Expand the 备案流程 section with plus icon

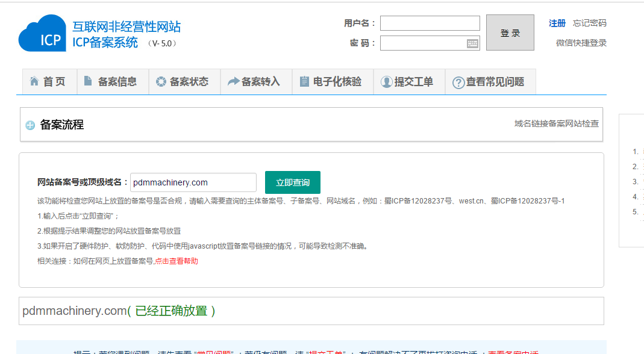point(30,125)
